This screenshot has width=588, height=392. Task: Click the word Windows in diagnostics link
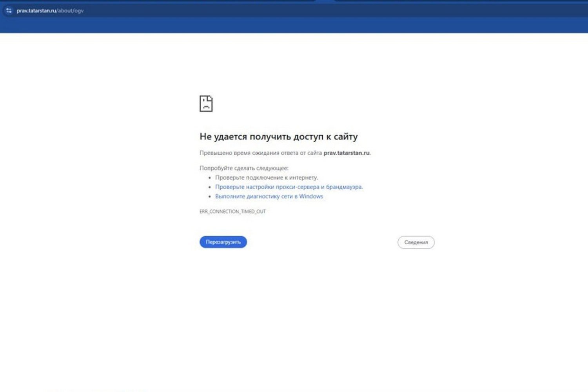tap(311, 196)
